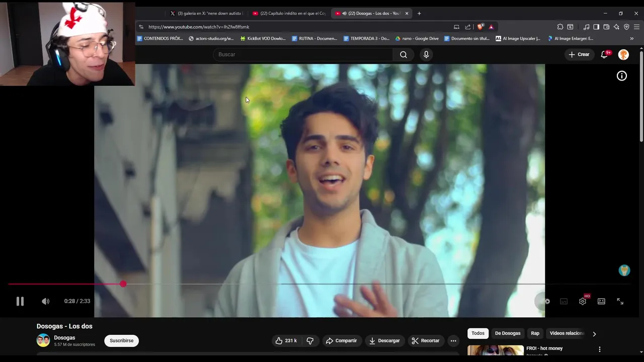Open site settings icon left of URL

141,27
